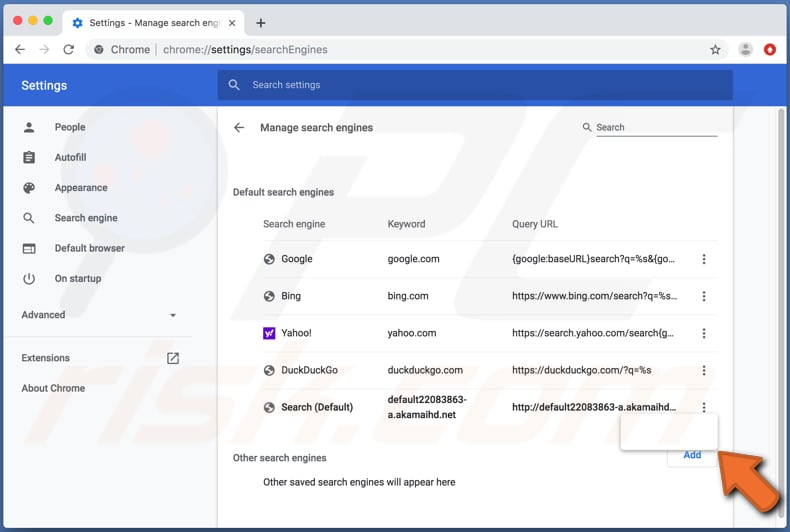Screen dimensions: 790x532
Task: Open Extensions external link icon
Action: click(173, 358)
